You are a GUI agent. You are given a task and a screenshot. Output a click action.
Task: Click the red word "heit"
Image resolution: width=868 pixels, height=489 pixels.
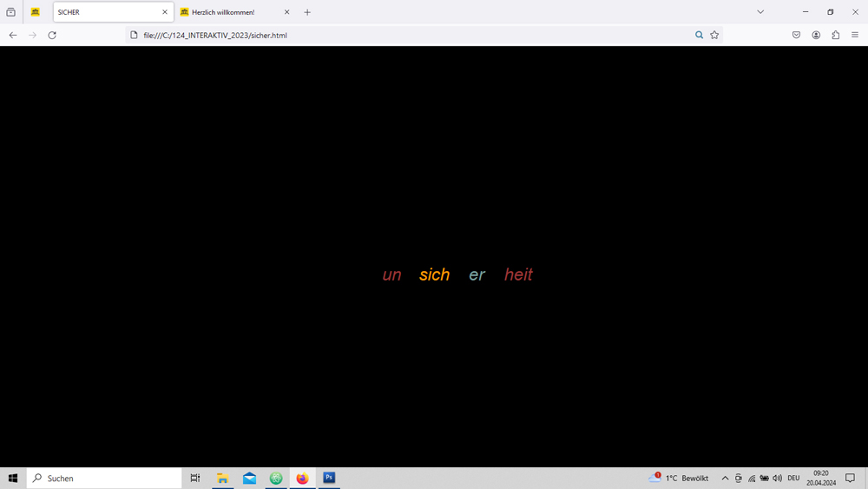pos(518,274)
